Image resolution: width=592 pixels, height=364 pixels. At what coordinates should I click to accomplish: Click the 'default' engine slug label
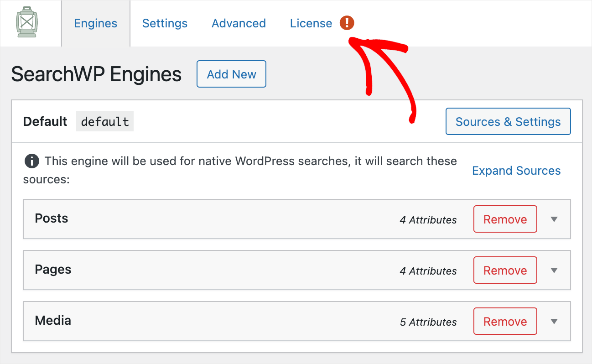(105, 121)
